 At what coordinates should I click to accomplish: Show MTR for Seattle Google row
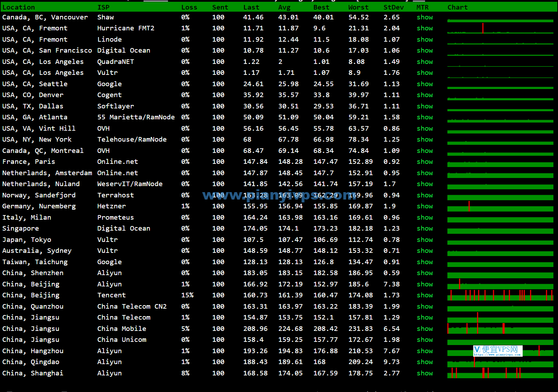[424, 84]
